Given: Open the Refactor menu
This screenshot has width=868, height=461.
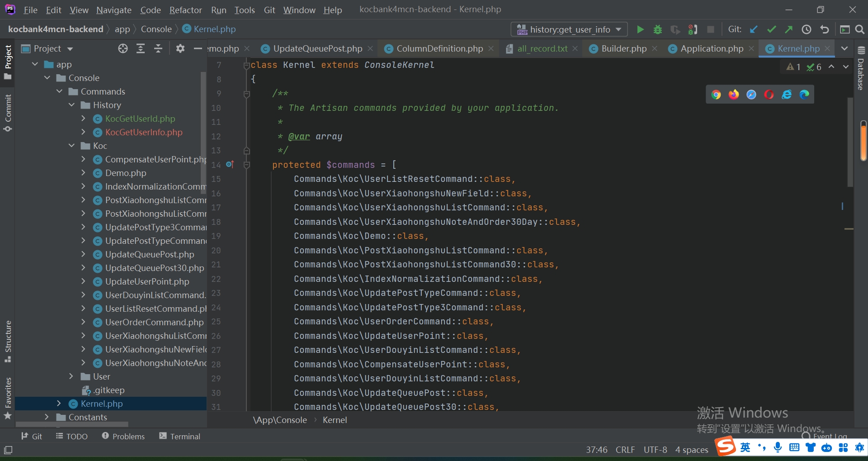Looking at the screenshot, I should [185, 10].
